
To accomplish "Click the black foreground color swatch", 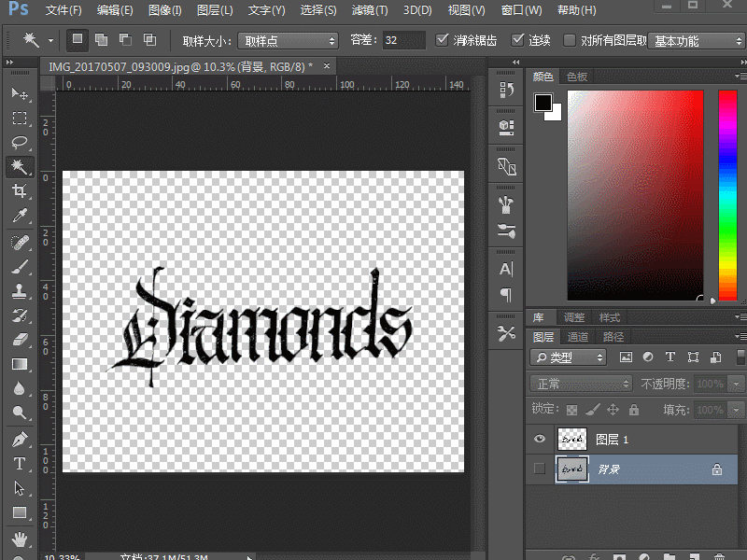I will pos(543,103).
